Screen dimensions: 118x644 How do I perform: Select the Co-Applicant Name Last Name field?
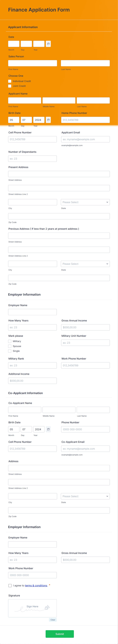[x=93, y=410]
